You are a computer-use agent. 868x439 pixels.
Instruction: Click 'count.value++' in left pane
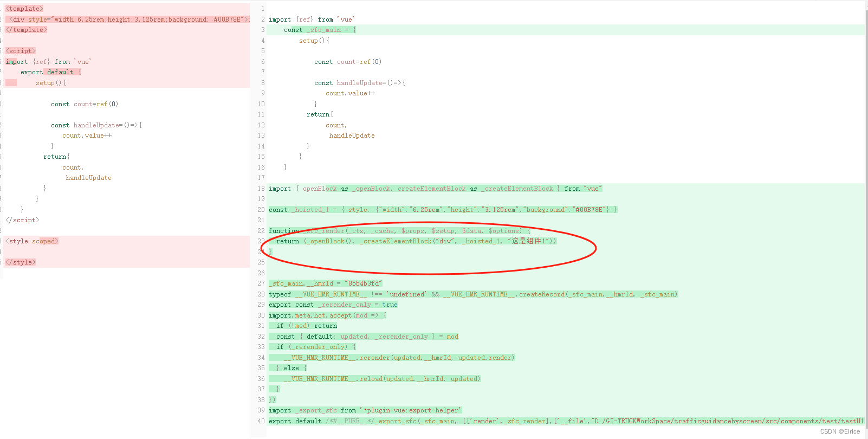tap(87, 135)
